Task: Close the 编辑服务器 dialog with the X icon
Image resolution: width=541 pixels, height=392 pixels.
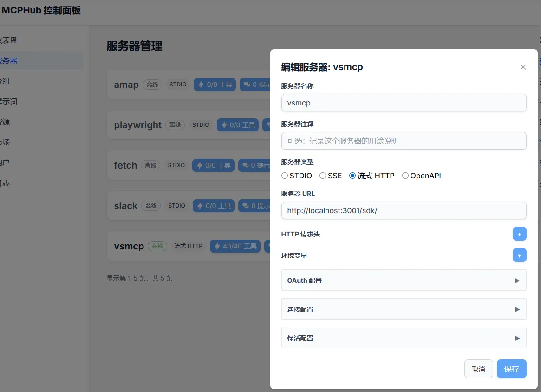Action: [x=523, y=67]
